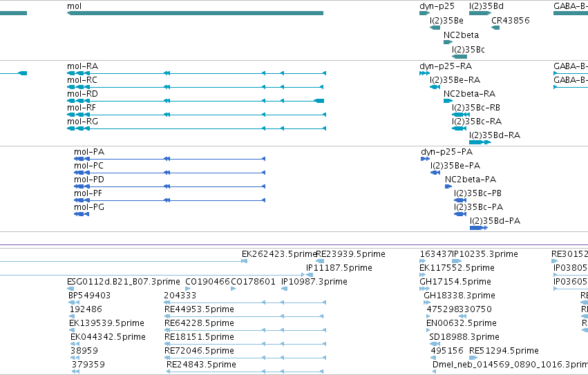Click the RE18151.5prime EST label
Image resolution: width=588 pixels, height=375 pixels.
pos(199,338)
